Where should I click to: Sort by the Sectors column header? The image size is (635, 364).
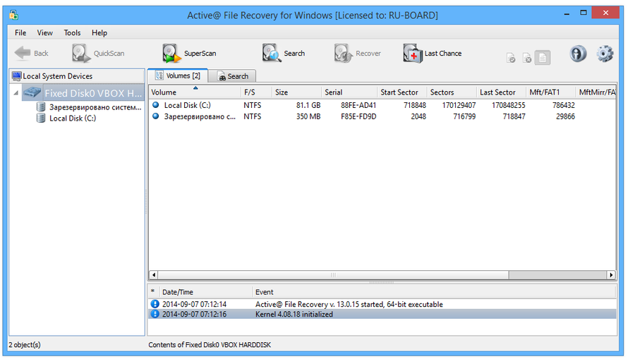click(x=452, y=92)
